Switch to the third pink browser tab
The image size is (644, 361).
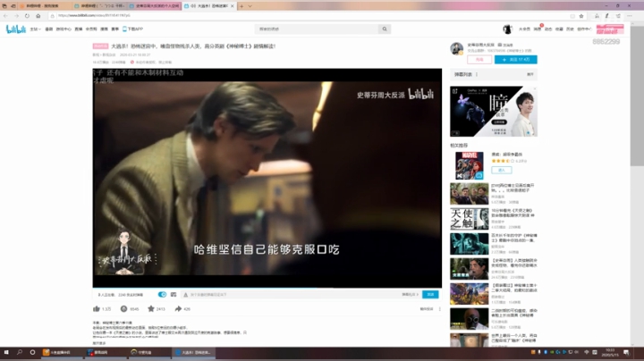click(x=155, y=6)
